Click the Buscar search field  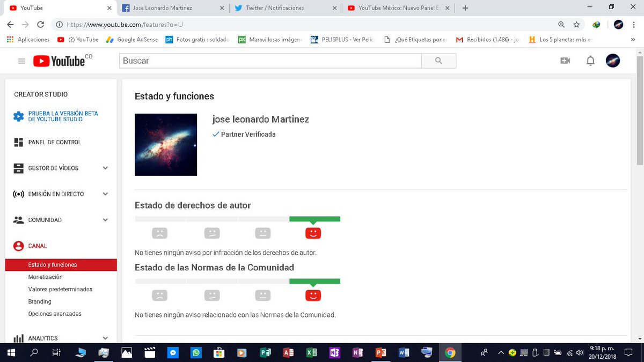270,61
